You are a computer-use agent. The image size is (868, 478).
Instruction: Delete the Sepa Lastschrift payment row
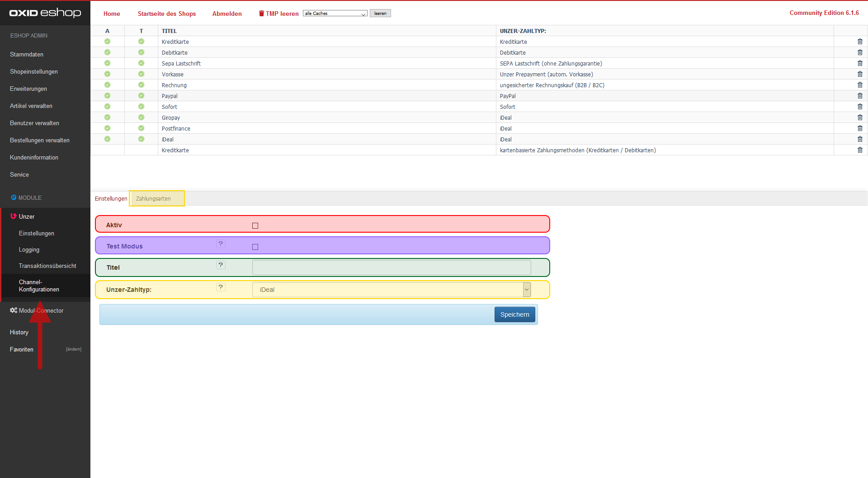pos(859,63)
